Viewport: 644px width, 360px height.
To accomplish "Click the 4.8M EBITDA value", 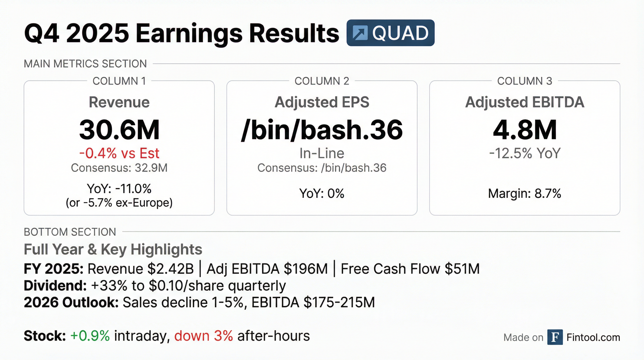I will [x=524, y=130].
